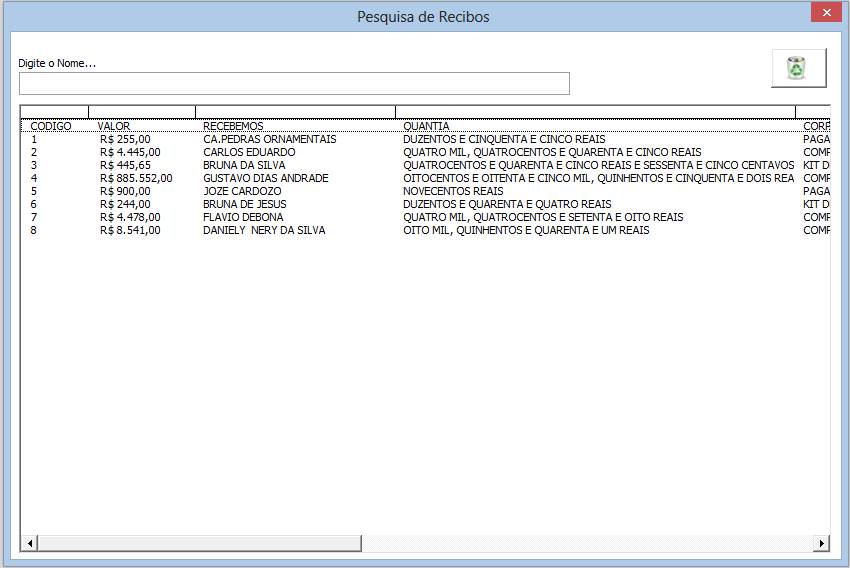850x568 pixels.
Task: Click the recycle bin delete button
Action: (799, 68)
